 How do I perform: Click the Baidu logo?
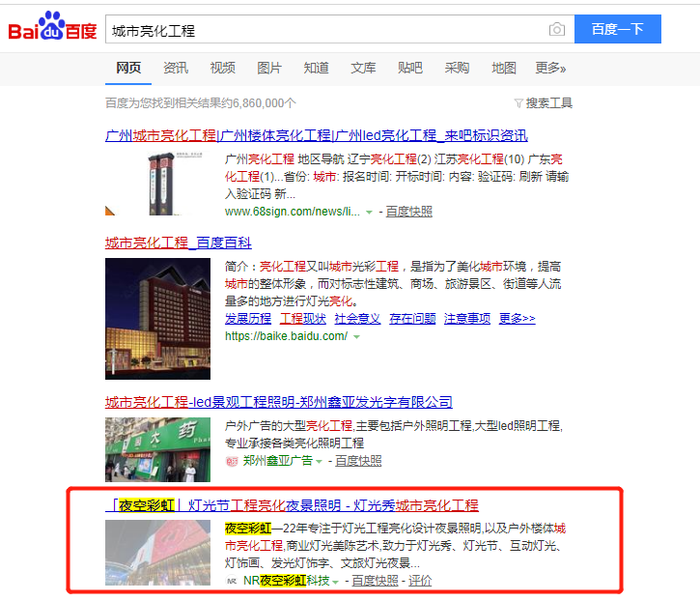coord(52,26)
